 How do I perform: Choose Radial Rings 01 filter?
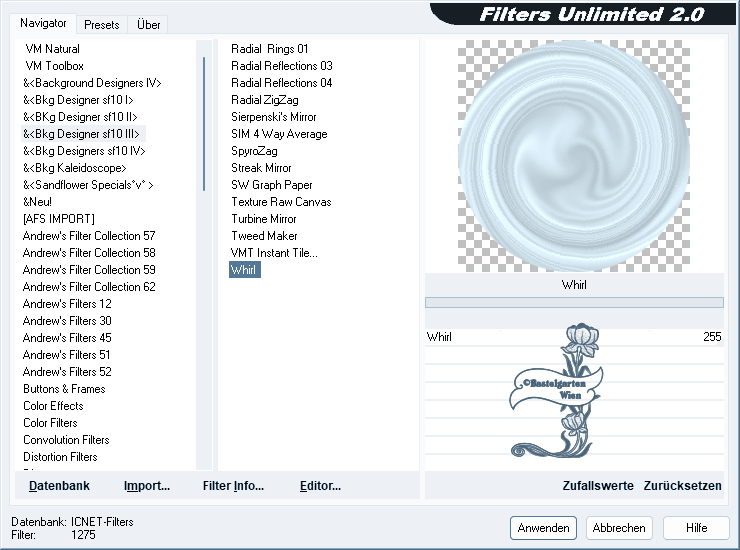pyautogui.click(x=269, y=49)
